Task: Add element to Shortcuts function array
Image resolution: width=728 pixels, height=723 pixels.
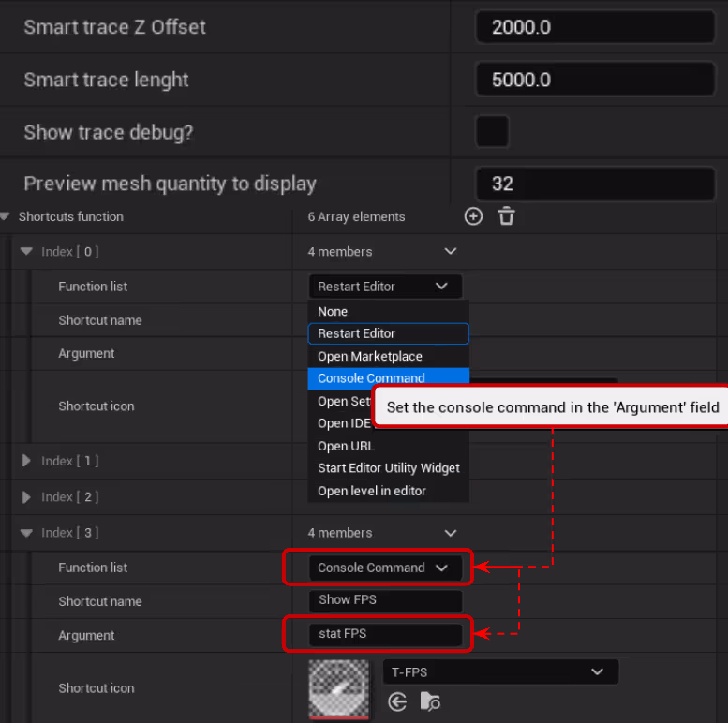Action: click(473, 216)
